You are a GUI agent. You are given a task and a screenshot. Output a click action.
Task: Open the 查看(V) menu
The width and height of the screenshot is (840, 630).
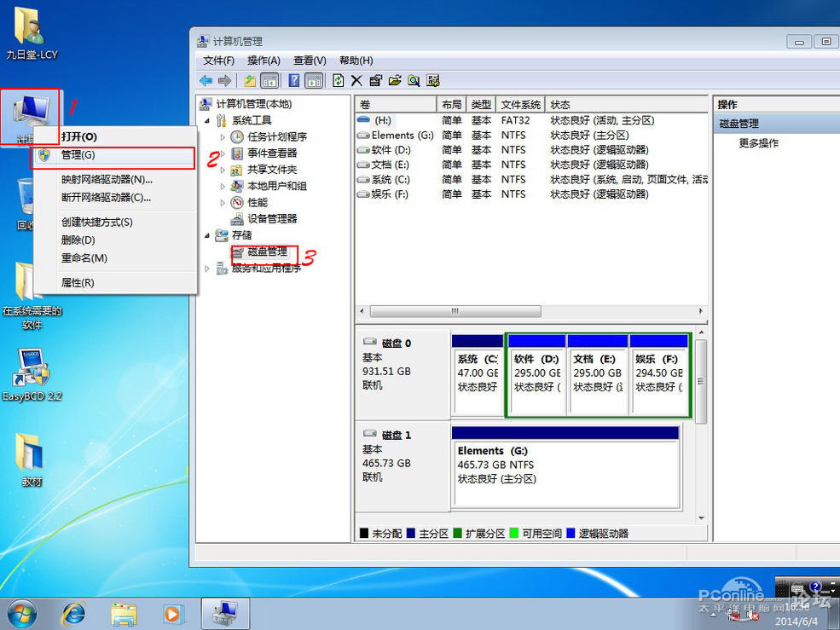tap(310, 61)
